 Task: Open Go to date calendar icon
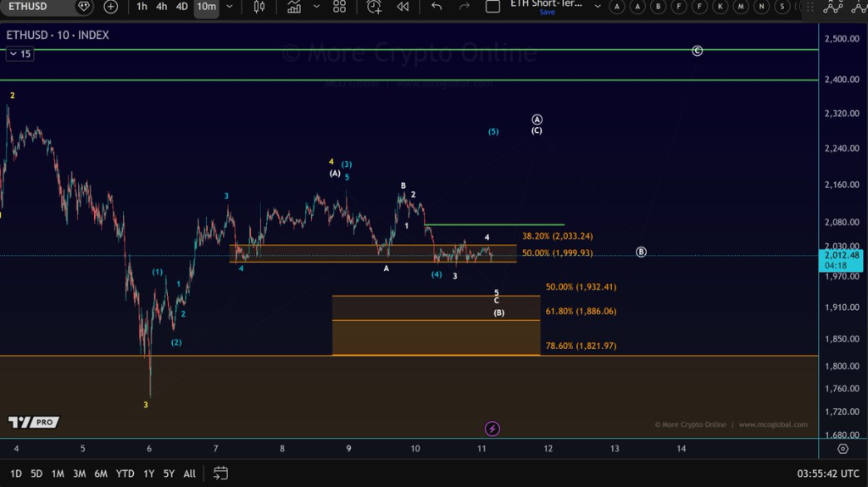coord(220,473)
